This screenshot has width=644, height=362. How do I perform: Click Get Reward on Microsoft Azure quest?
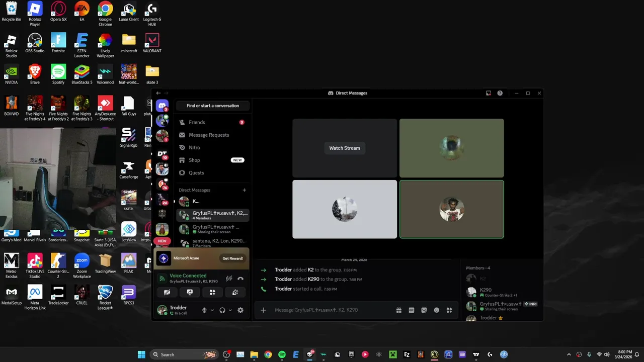pyautogui.click(x=232, y=258)
